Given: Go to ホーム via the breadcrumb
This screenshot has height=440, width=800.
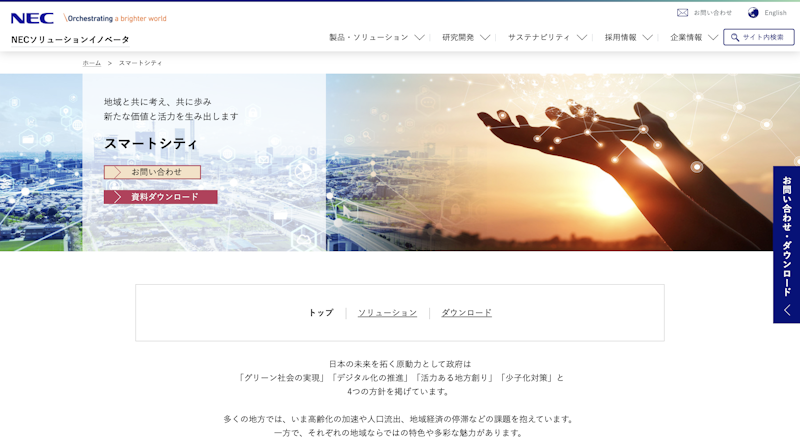Looking at the screenshot, I should 91,63.
